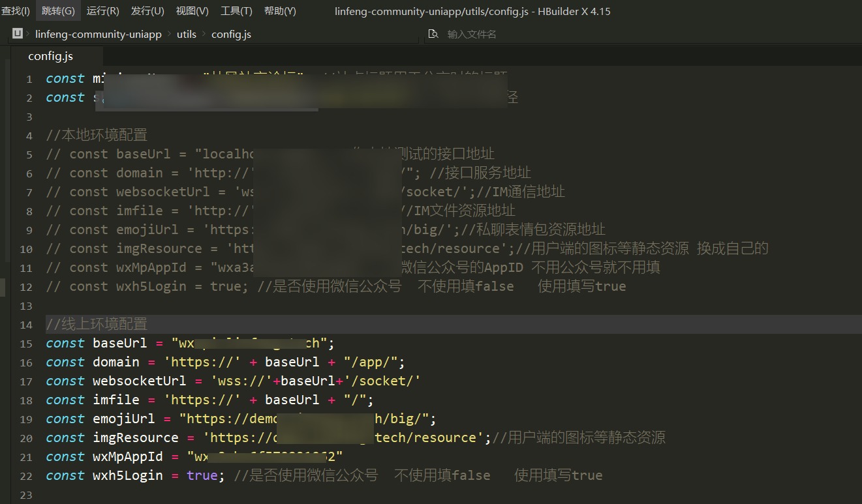
Task: Click the file search magnifier icon
Action: coord(433,34)
